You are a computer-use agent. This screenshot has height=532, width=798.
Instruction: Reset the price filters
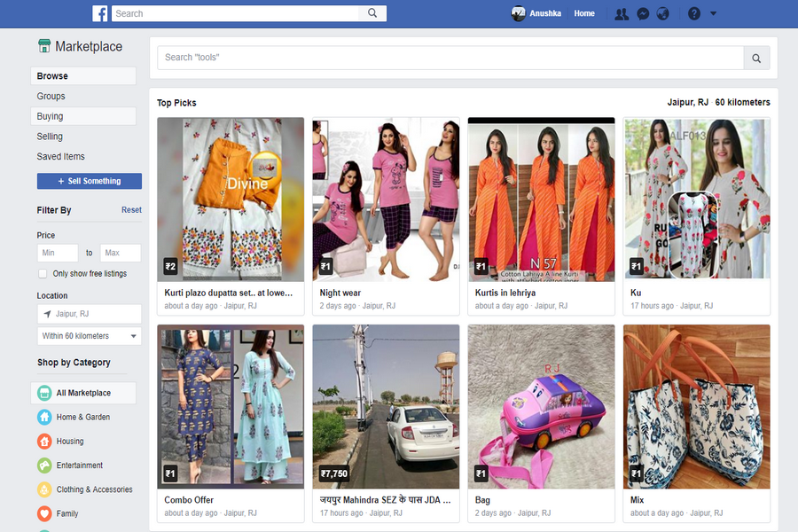tap(131, 209)
